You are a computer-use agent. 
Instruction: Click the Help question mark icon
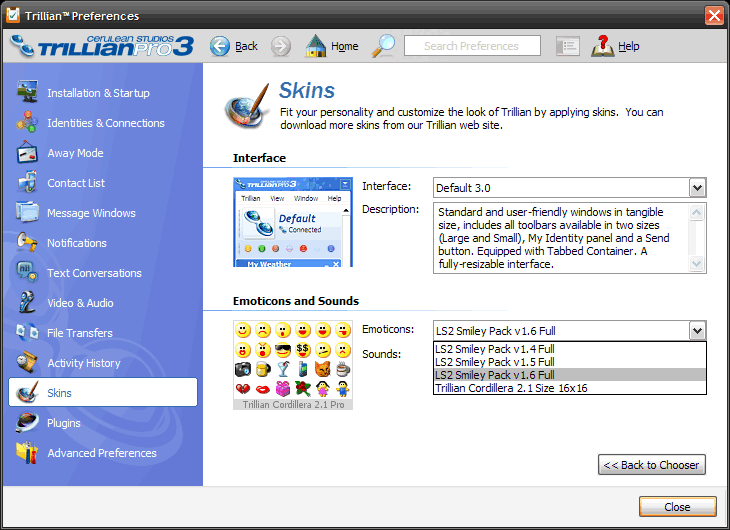[x=603, y=46]
